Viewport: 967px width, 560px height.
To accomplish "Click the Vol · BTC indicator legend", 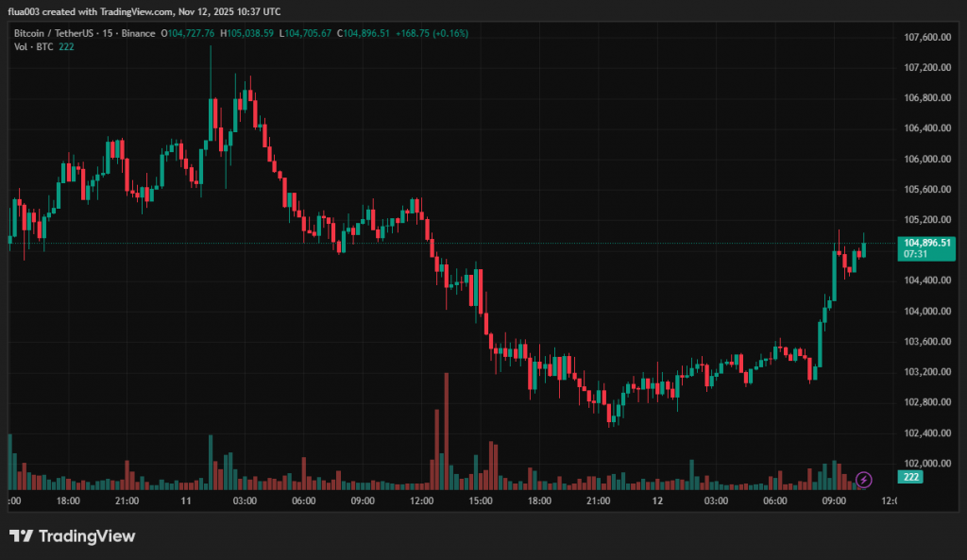I will tap(32, 46).
